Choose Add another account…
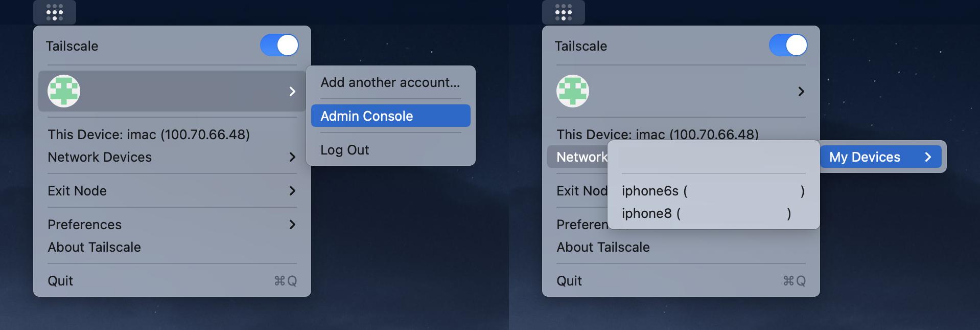The height and width of the screenshot is (330, 980). click(x=390, y=82)
